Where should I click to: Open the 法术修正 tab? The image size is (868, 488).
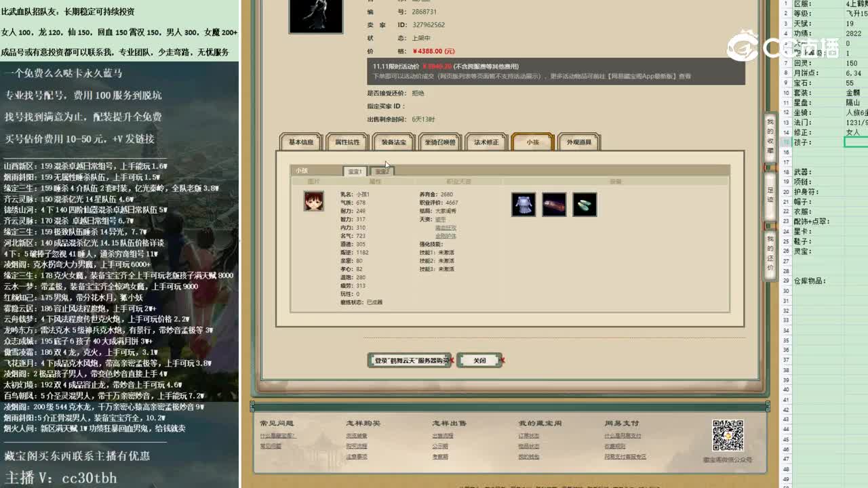pos(486,142)
